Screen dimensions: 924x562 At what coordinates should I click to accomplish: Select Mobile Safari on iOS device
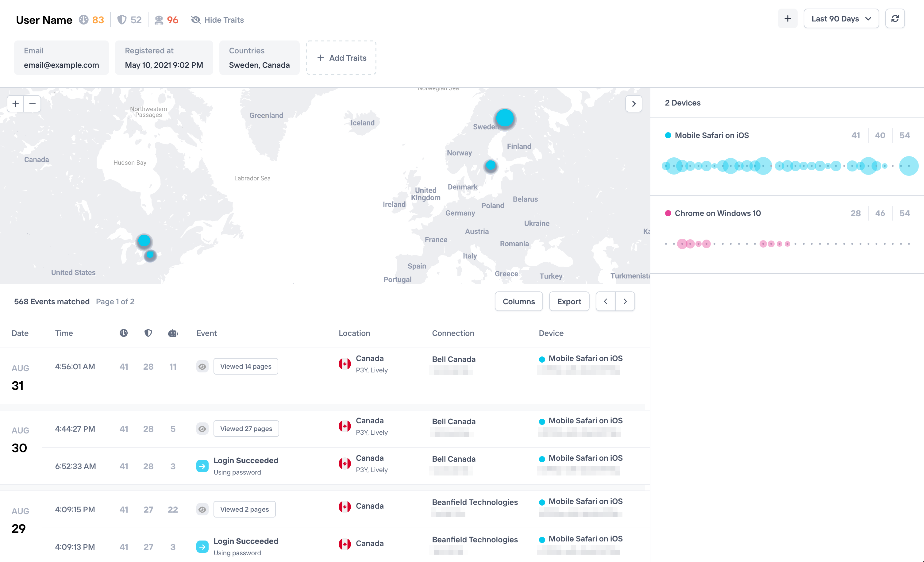pos(711,135)
